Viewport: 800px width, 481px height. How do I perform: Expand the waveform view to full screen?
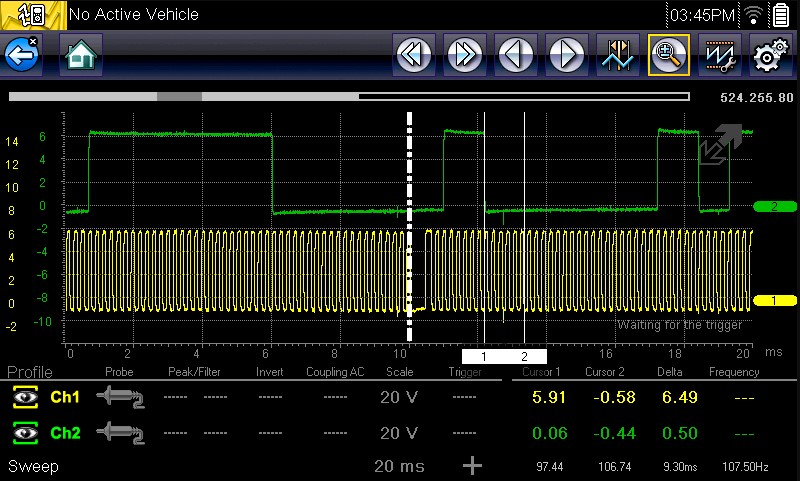pyautogui.click(x=720, y=145)
